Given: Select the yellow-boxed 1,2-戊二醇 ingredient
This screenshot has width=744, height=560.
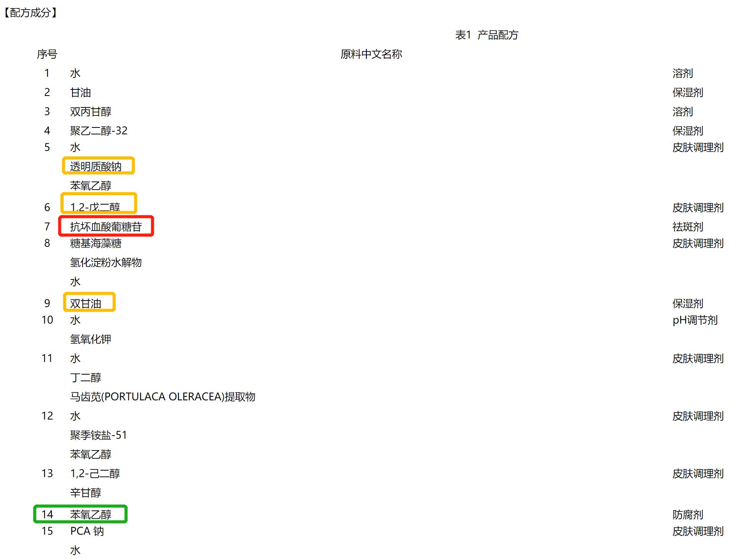Looking at the screenshot, I should (x=96, y=206).
